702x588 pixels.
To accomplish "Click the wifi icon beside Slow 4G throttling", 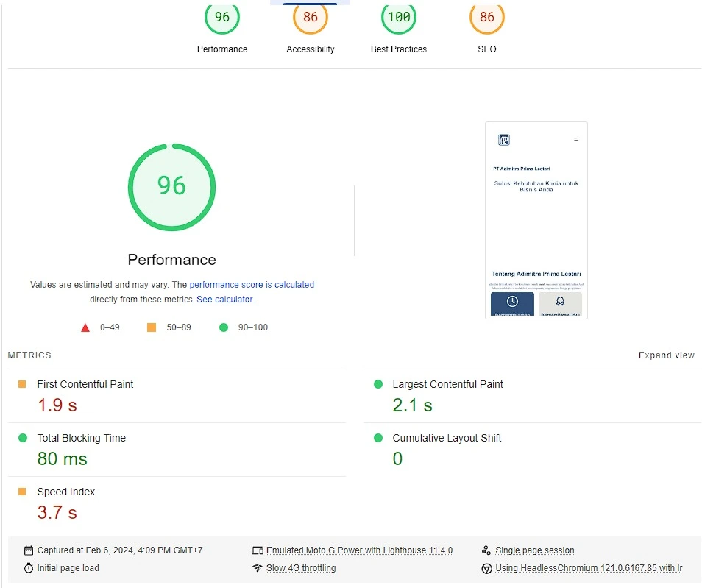I will click(258, 568).
